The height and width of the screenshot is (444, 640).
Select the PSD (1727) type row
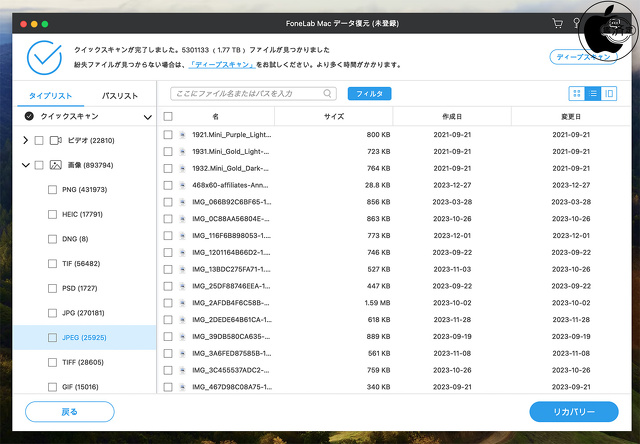click(x=84, y=288)
